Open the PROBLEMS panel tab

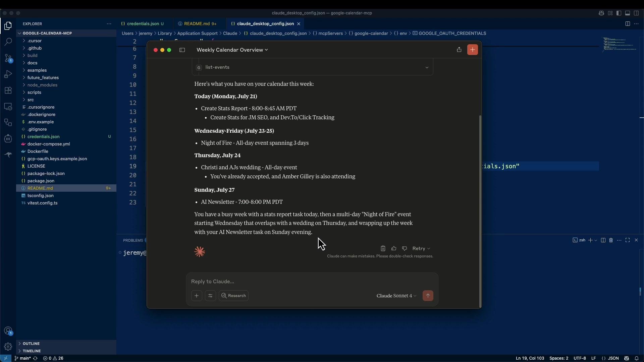coord(133,240)
